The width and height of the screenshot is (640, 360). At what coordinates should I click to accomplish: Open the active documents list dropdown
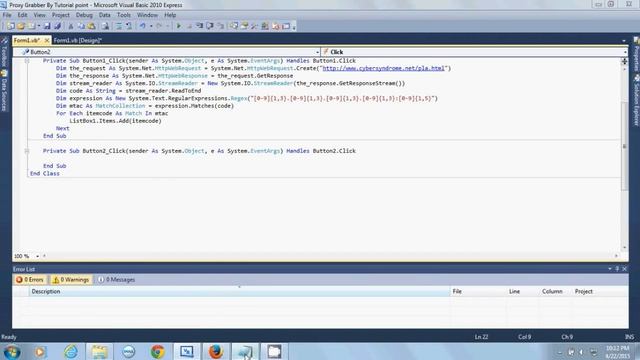(623, 40)
